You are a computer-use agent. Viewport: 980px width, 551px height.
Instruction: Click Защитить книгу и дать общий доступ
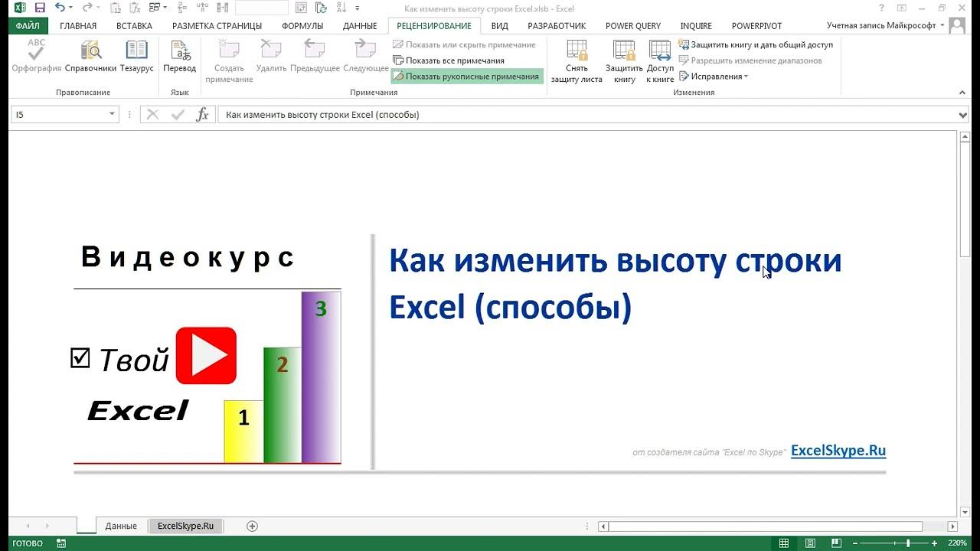756,44
